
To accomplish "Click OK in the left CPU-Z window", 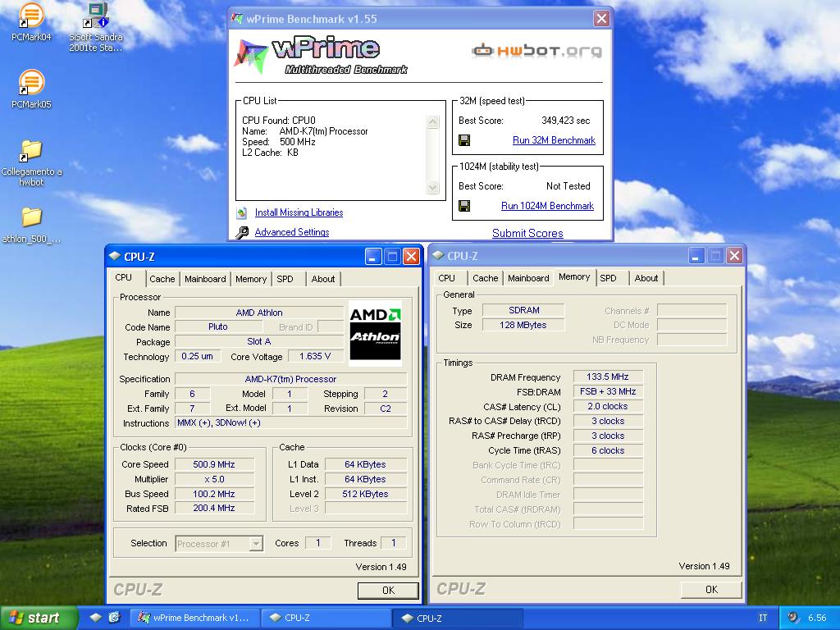I will (x=388, y=590).
